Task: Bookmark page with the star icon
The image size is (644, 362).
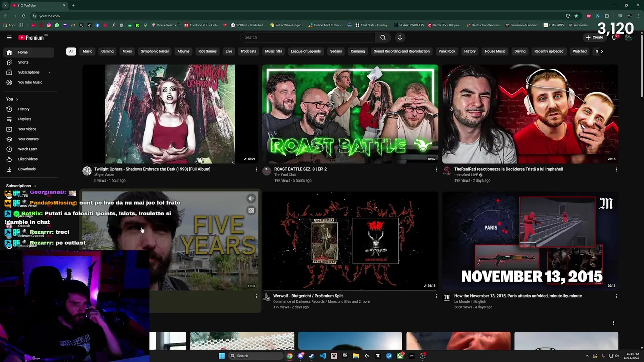Action: tap(576, 16)
